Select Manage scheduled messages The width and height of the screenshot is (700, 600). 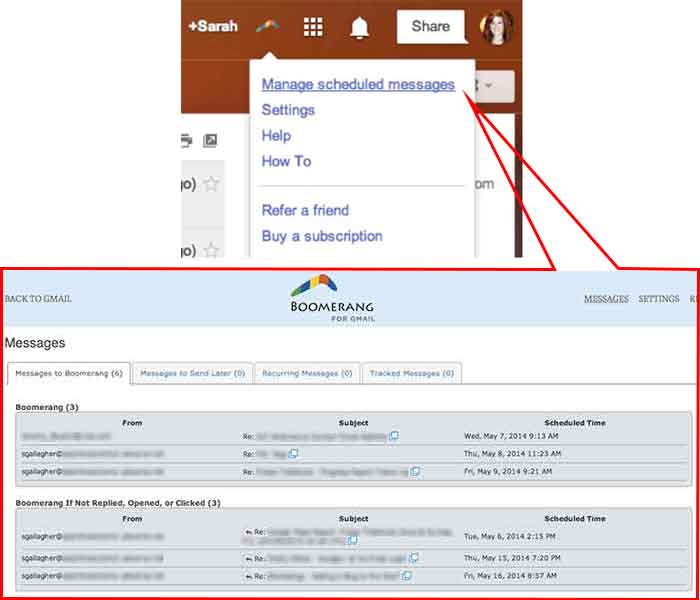coord(358,85)
